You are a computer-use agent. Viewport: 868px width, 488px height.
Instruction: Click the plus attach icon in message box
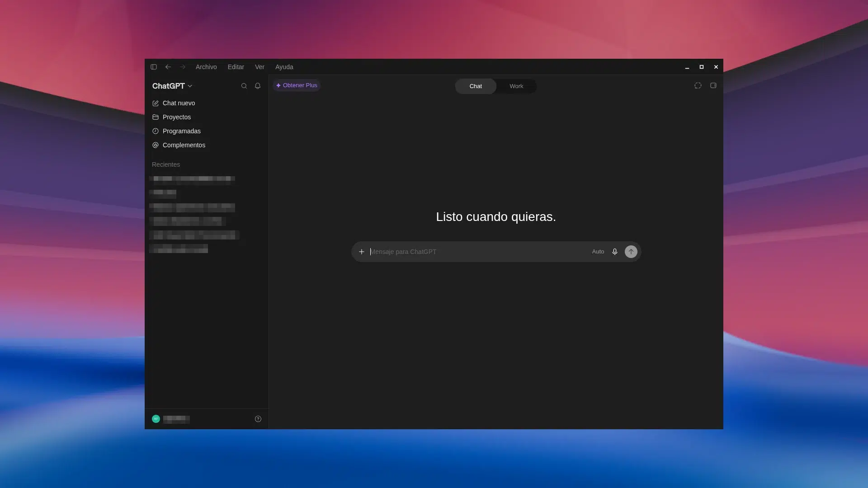coord(362,252)
